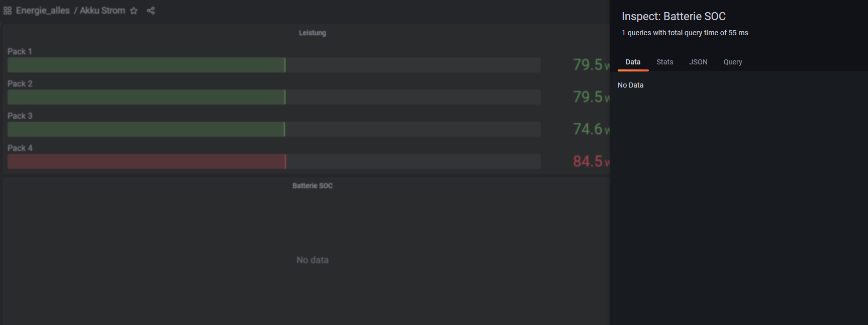Click the No data message in Batterie SOC panel
The height and width of the screenshot is (325, 868).
(312, 260)
